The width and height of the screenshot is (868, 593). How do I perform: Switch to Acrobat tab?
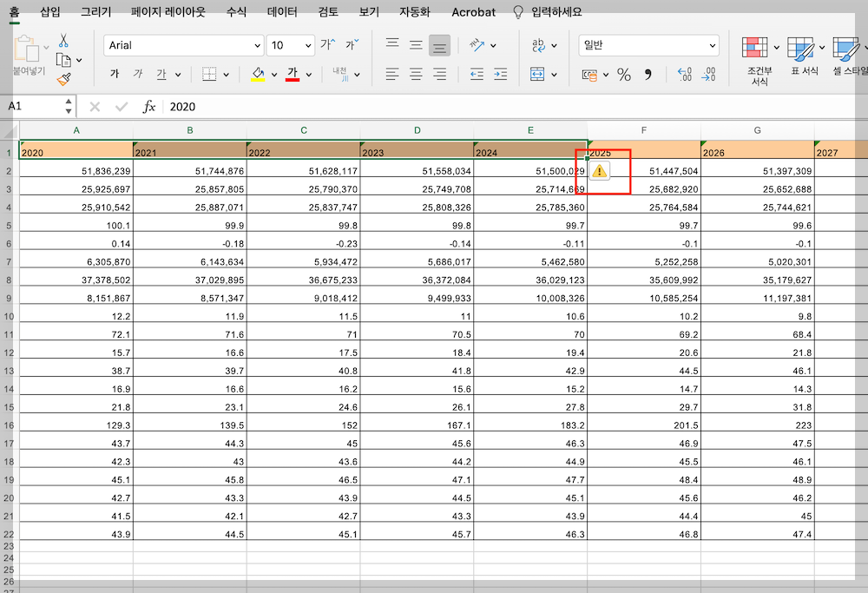[473, 12]
